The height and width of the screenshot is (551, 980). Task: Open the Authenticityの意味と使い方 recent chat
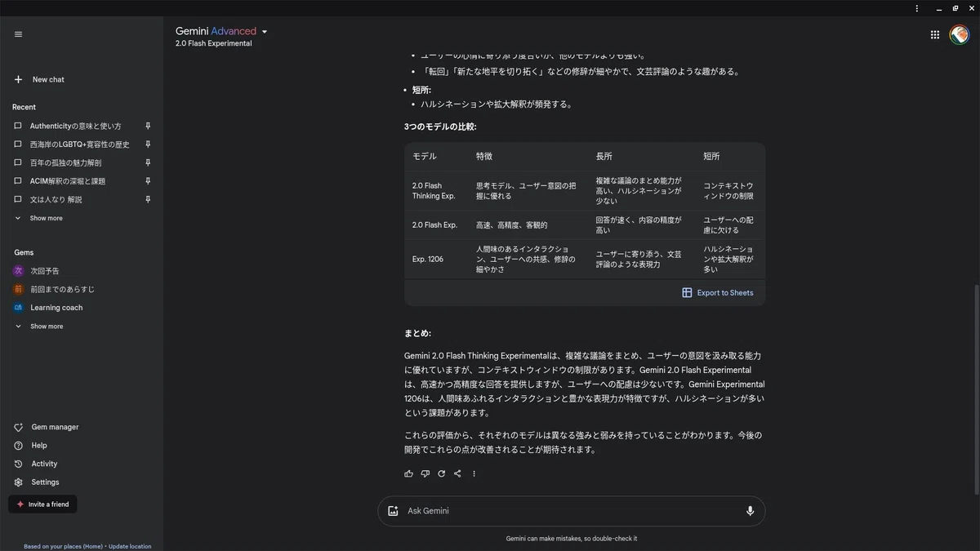75,127
